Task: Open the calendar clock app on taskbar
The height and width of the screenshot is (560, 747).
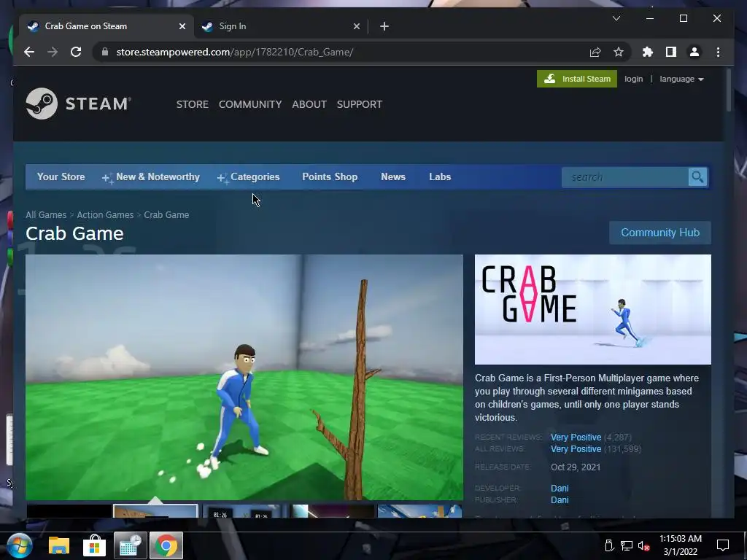Action: pyautogui.click(x=130, y=545)
